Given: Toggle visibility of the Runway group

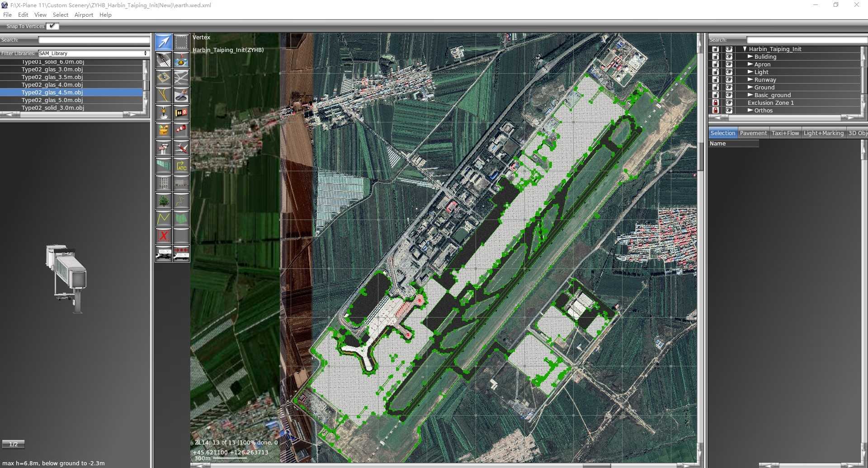Looking at the screenshot, I should point(729,80).
